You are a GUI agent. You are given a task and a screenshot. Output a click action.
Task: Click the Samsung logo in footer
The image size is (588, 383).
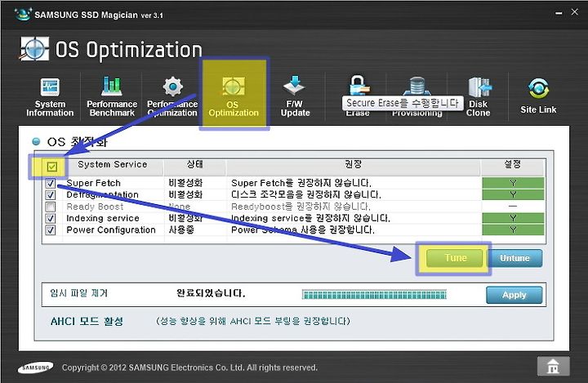[x=36, y=367]
